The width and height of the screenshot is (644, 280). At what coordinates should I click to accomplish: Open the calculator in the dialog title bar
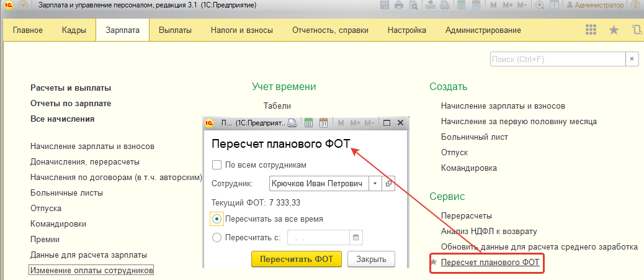click(309, 123)
